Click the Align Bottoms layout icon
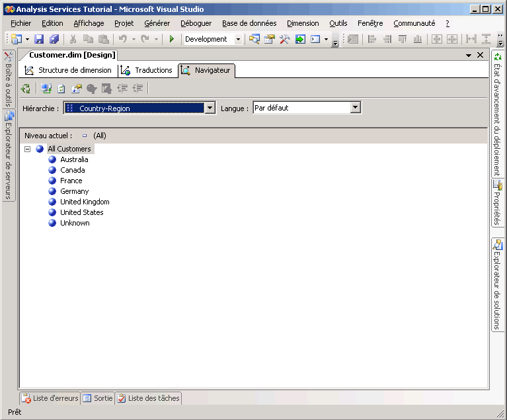 418,39
